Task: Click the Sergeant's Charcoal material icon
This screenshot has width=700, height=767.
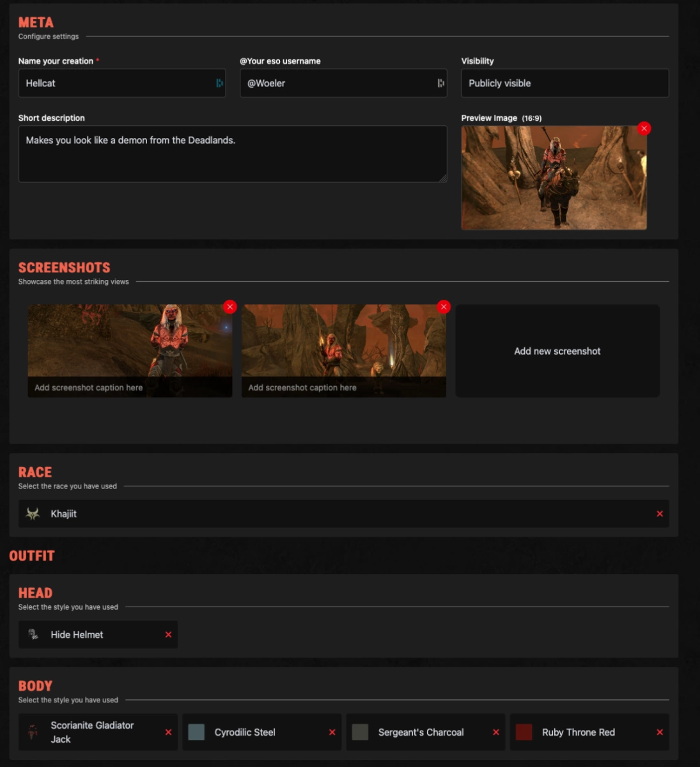Action: [359, 732]
